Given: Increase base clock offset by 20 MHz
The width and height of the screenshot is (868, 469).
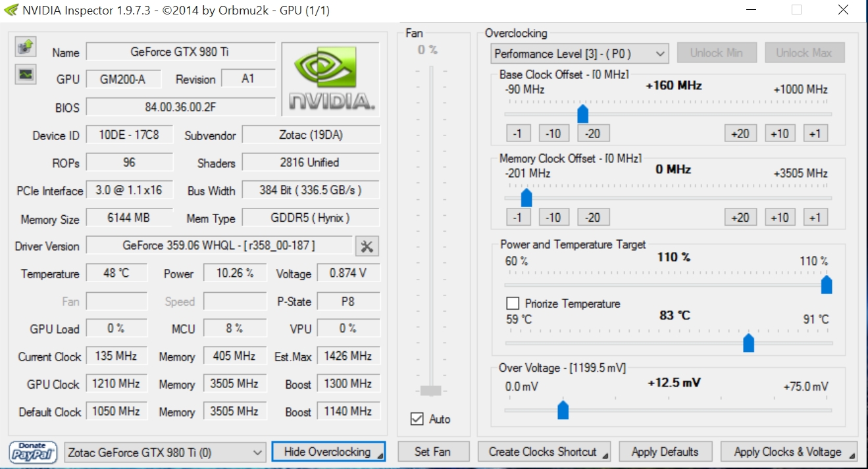Looking at the screenshot, I should pos(740,134).
